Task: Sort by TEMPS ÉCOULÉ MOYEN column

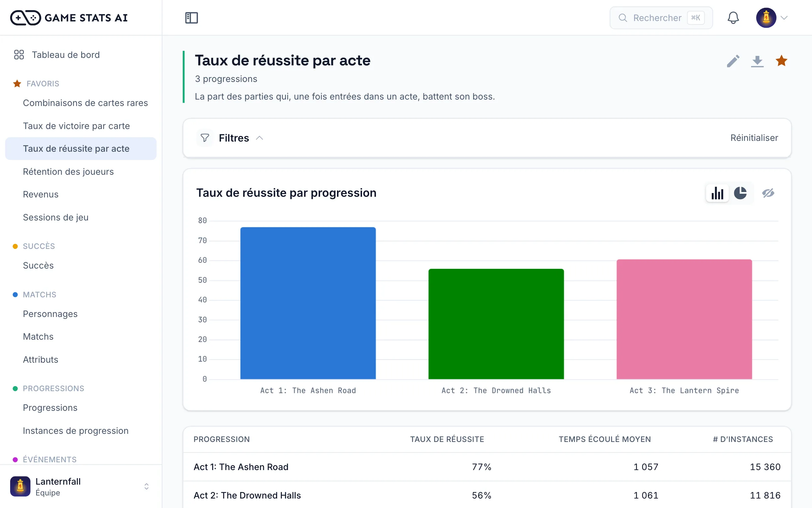Action: pos(605,439)
